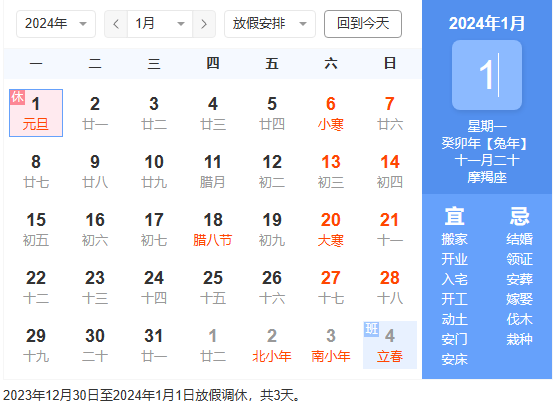Click 安门 under 宜 list
The height and width of the screenshot is (407, 558).
tap(454, 339)
